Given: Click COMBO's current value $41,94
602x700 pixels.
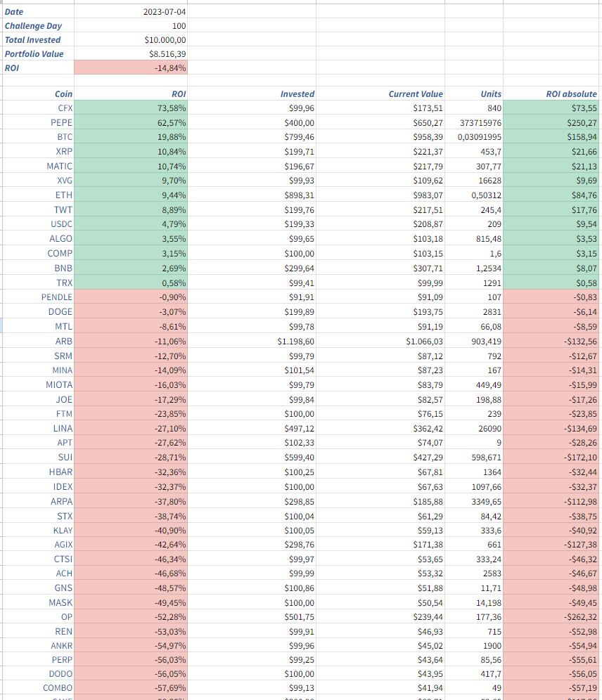Looking at the screenshot, I should click(380, 687).
